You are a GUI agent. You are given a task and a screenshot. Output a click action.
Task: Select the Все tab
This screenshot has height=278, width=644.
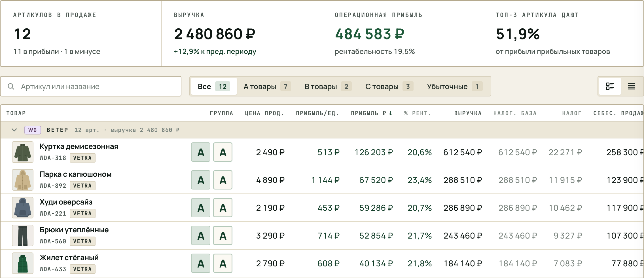214,86
